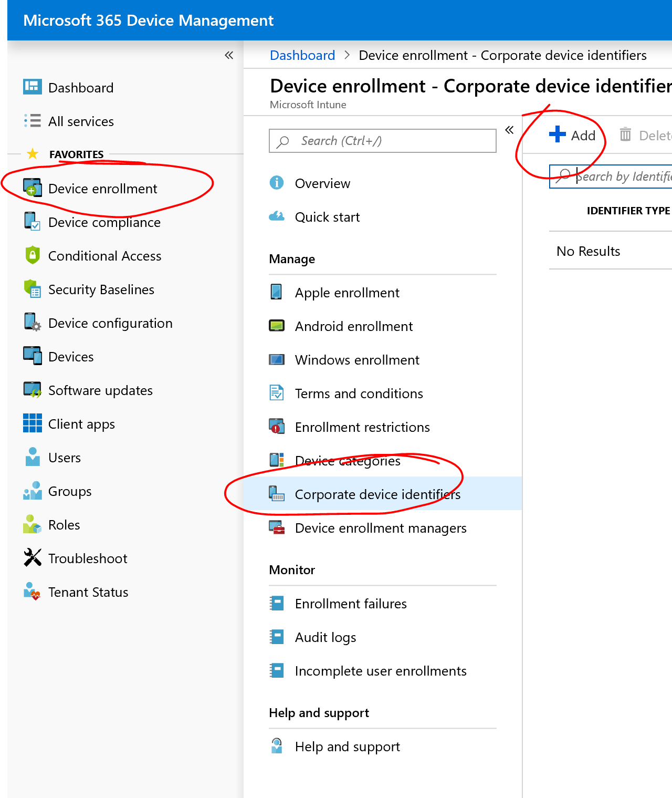Follow the Dashboard breadcrumb link

pos(302,55)
